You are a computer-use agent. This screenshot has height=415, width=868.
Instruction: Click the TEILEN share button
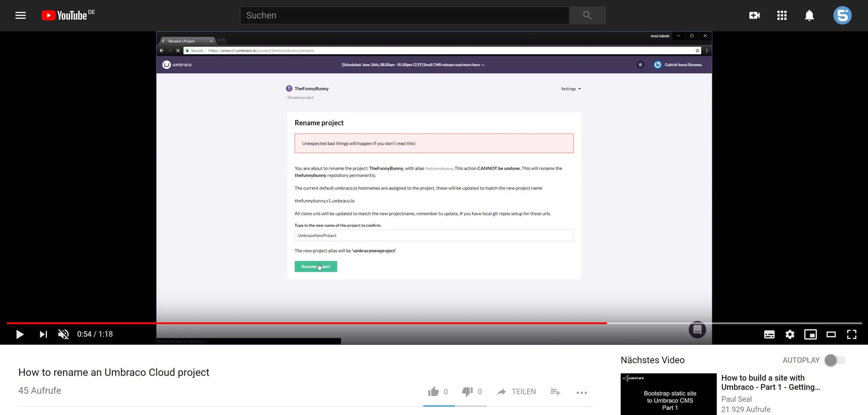pyautogui.click(x=517, y=392)
